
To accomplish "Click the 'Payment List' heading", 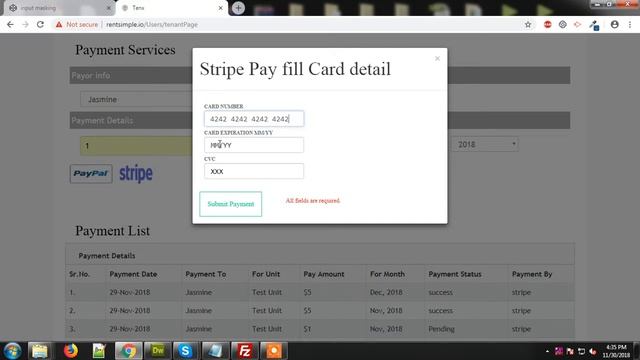I will click(x=112, y=231).
